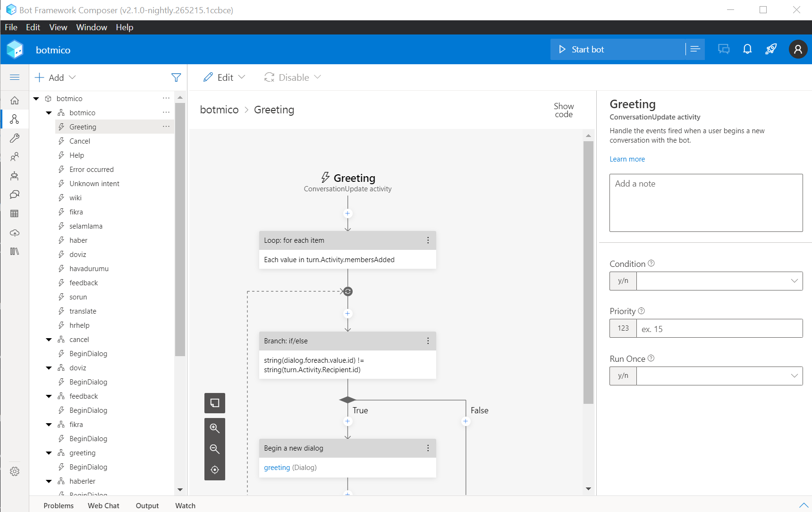The image size is (812, 512).
Task: Click inside the Add a note field
Action: (705, 203)
